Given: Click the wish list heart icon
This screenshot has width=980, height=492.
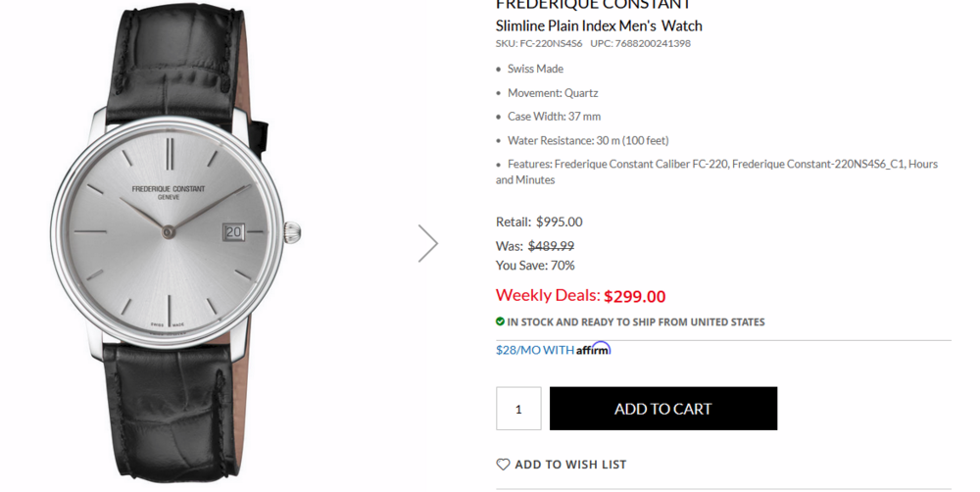Looking at the screenshot, I should (x=503, y=465).
